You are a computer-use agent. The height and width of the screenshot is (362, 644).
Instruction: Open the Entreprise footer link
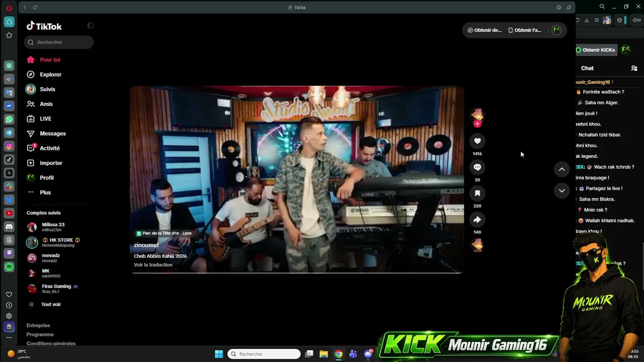pyautogui.click(x=38, y=325)
